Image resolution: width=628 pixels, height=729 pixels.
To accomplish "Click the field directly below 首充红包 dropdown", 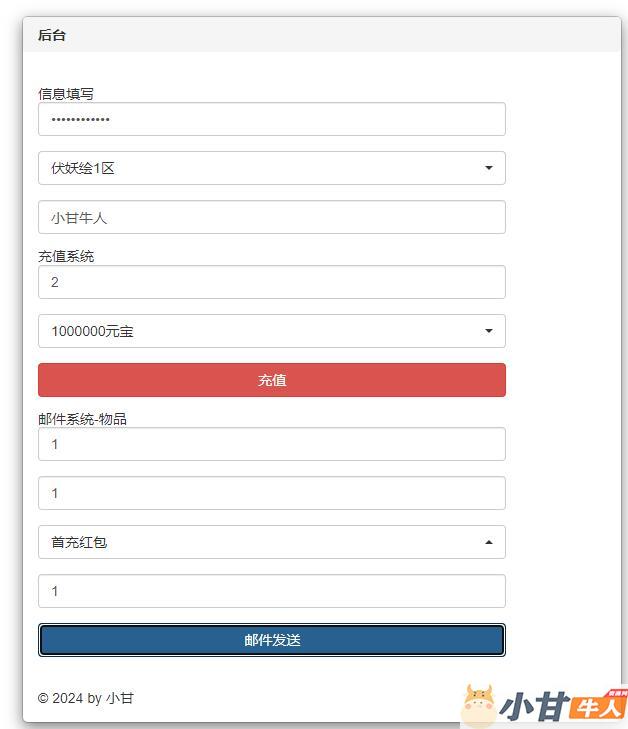I will tap(271, 591).
